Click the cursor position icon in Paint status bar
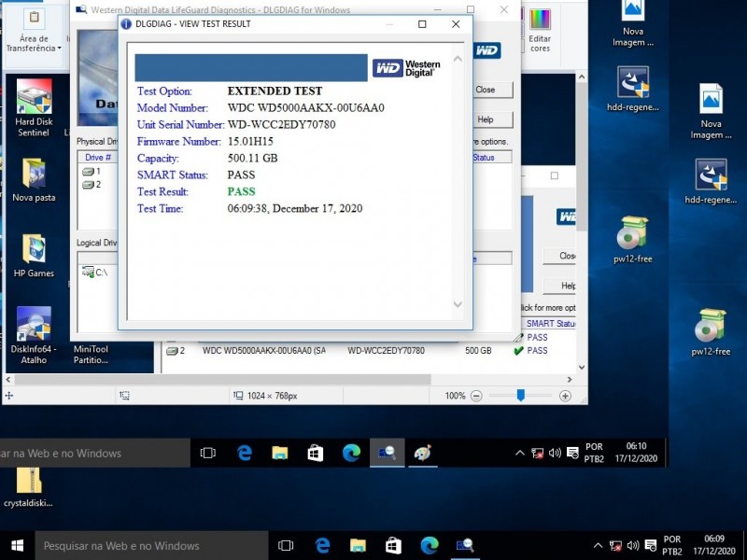 9,395
